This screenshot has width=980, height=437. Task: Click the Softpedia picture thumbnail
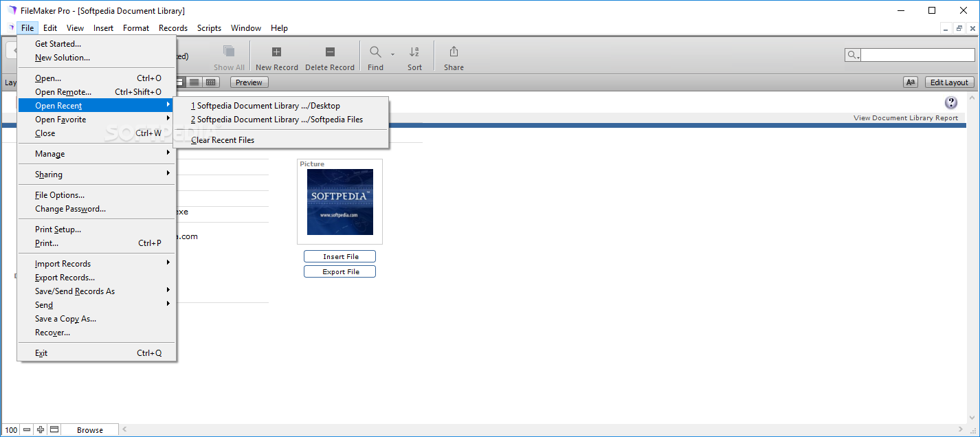pyautogui.click(x=340, y=202)
